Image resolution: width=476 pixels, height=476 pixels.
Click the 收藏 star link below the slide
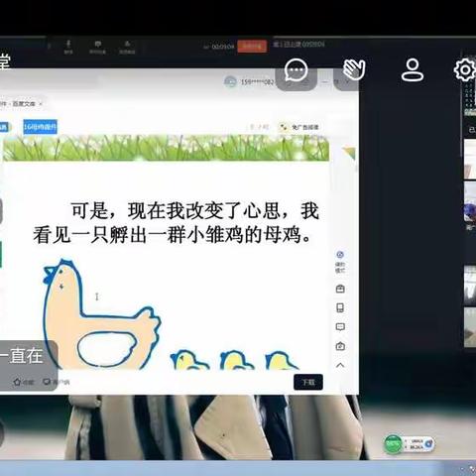[24, 382]
